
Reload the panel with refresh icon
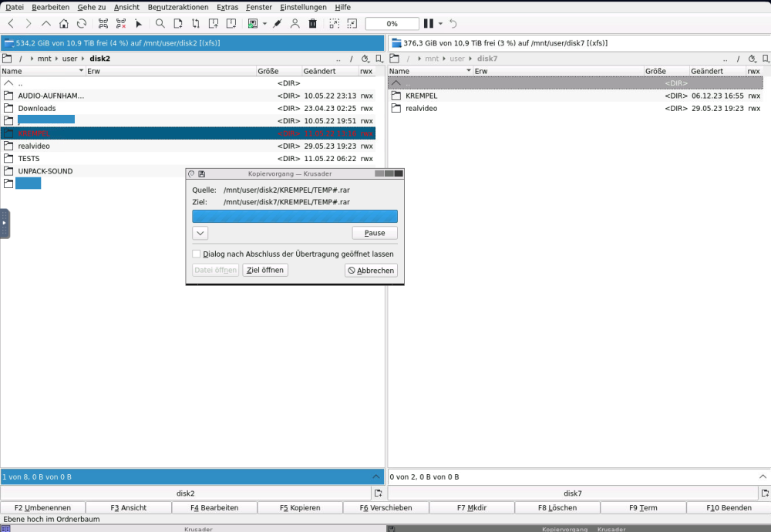click(x=82, y=24)
